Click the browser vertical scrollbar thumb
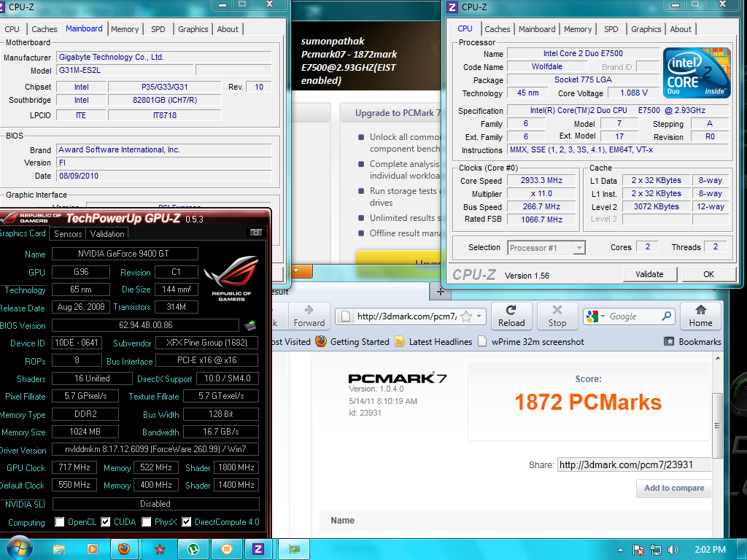This screenshot has height=560, width=747. pos(717,425)
